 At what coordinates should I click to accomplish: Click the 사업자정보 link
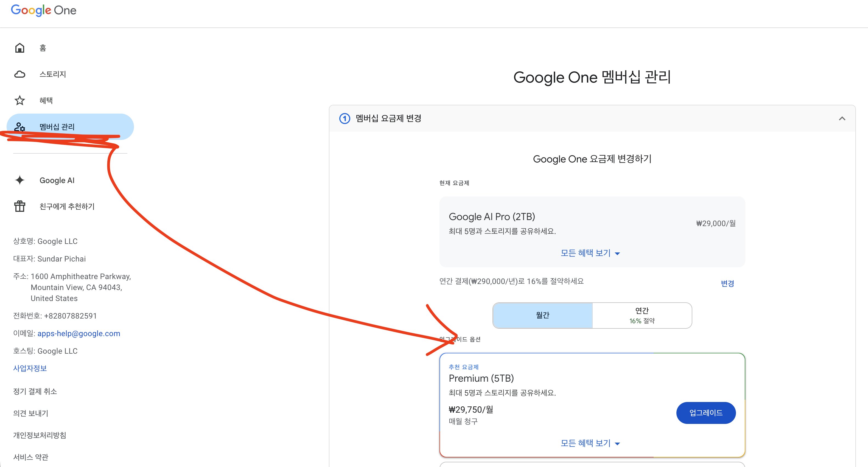30,368
